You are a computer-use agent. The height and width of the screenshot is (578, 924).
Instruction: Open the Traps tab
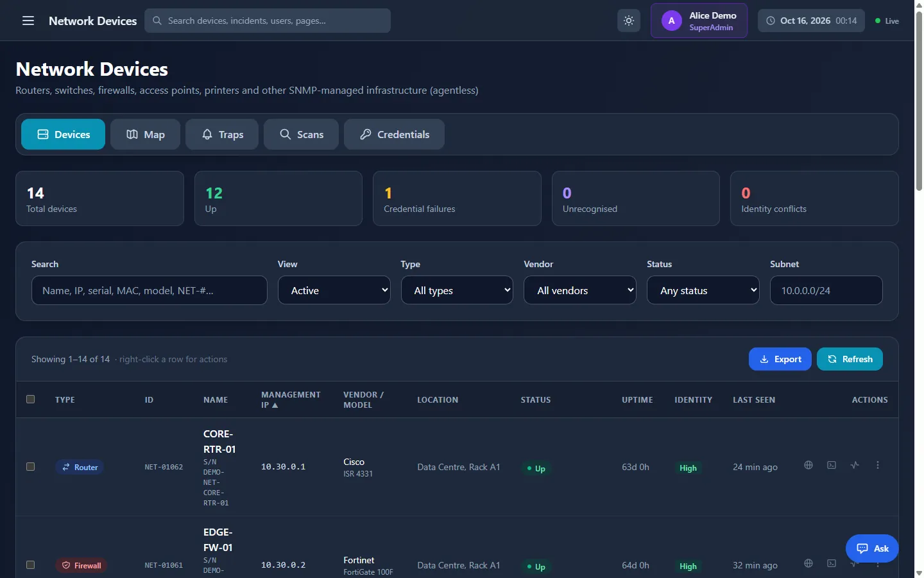pyautogui.click(x=222, y=134)
